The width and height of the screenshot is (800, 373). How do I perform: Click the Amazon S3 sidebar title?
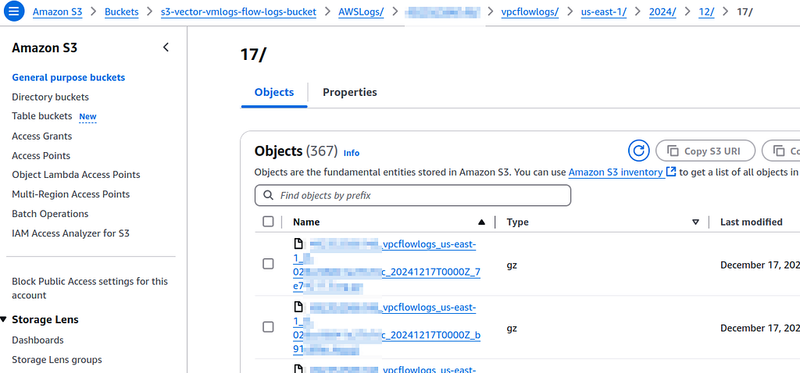pos(44,48)
